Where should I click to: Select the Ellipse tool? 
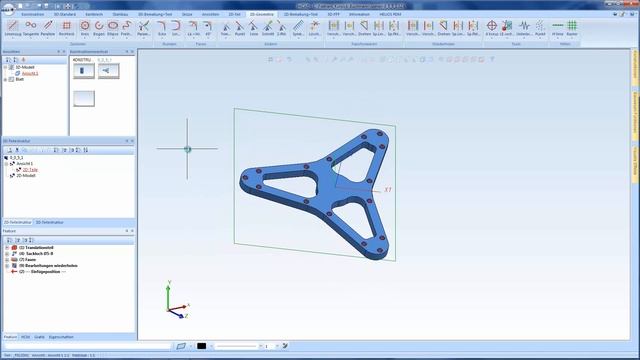tap(113, 28)
